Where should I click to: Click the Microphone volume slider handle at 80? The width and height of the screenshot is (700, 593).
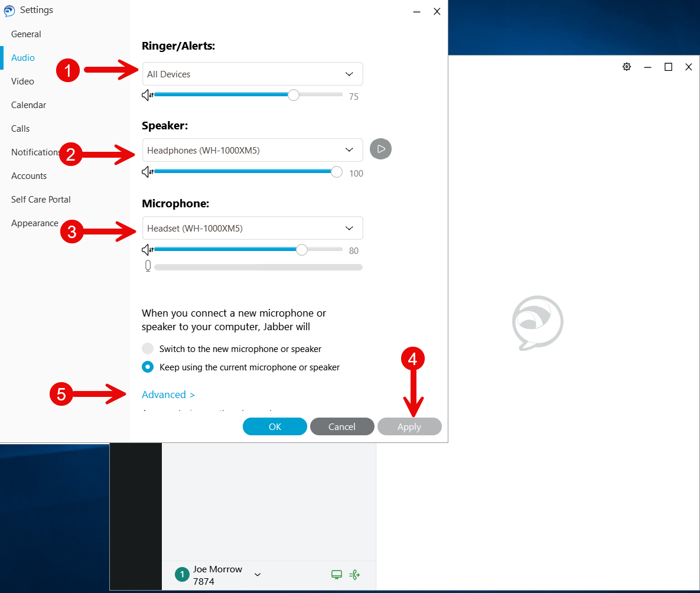[302, 250]
